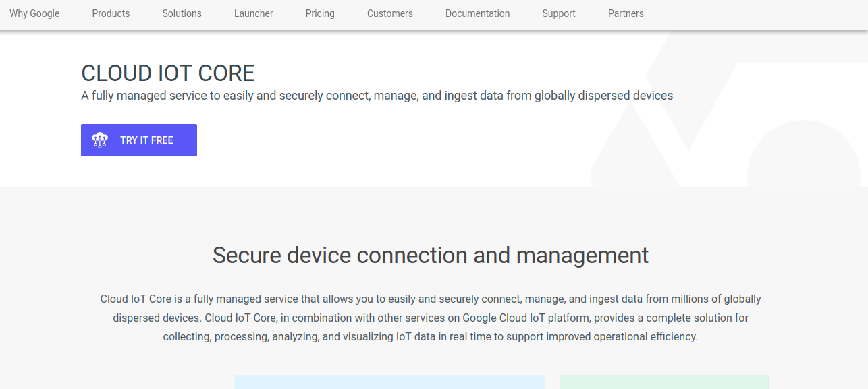
Task: Select Partners in the top navigation
Action: pyautogui.click(x=626, y=13)
